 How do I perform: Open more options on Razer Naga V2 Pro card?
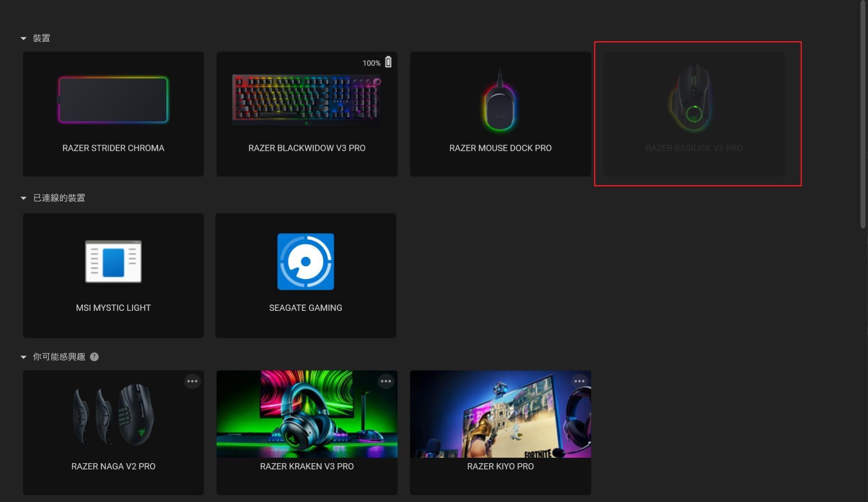pyautogui.click(x=192, y=381)
